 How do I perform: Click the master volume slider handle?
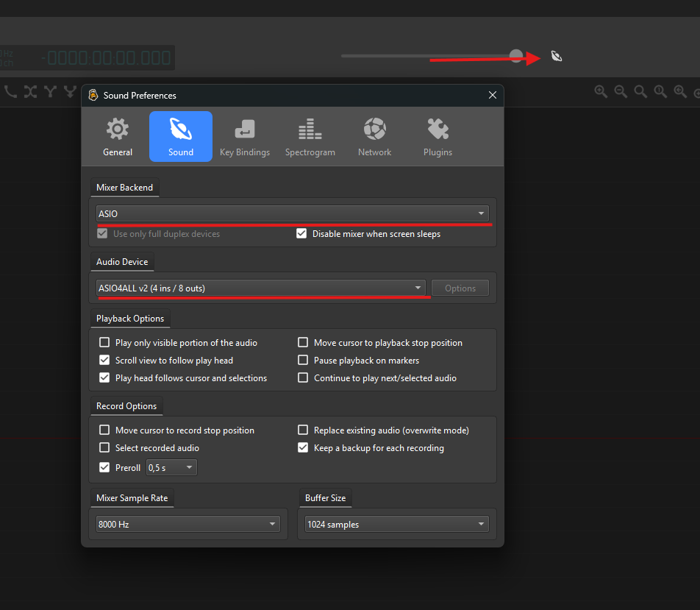point(516,57)
